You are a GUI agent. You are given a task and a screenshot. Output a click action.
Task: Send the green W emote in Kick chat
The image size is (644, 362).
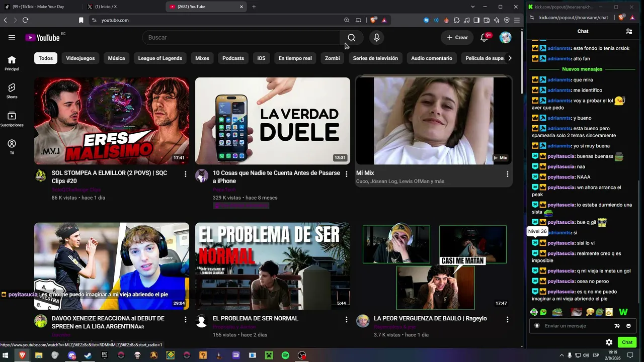623,312
